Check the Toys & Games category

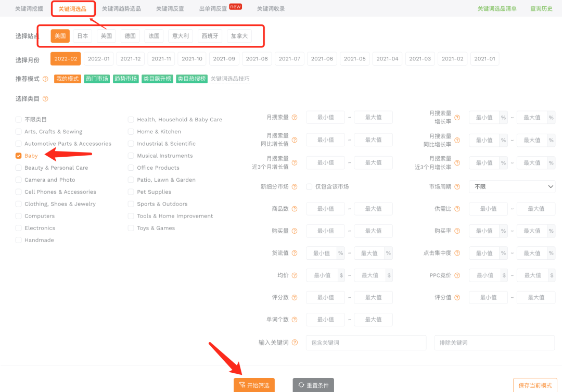pyautogui.click(x=131, y=227)
